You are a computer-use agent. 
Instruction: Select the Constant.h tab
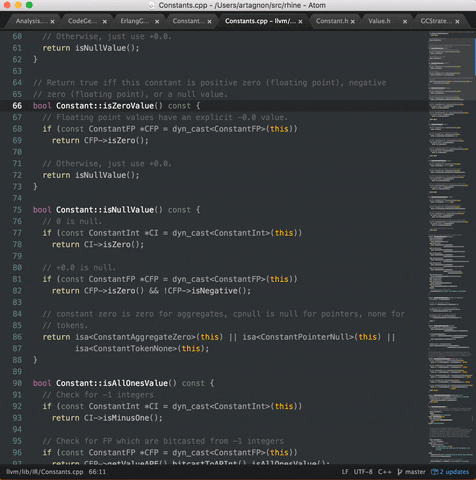coord(332,21)
